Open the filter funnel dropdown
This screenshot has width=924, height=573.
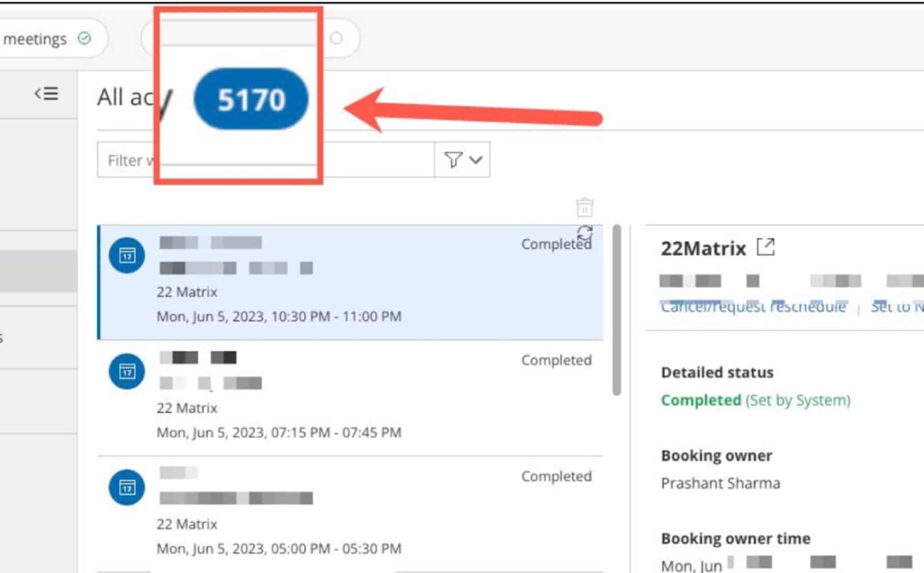click(453, 160)
